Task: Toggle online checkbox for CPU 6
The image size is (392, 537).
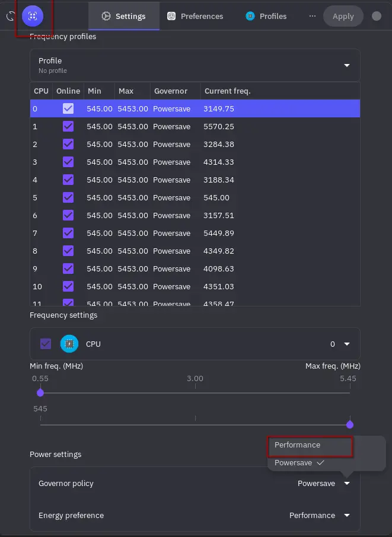Action: tap(68, 215)
